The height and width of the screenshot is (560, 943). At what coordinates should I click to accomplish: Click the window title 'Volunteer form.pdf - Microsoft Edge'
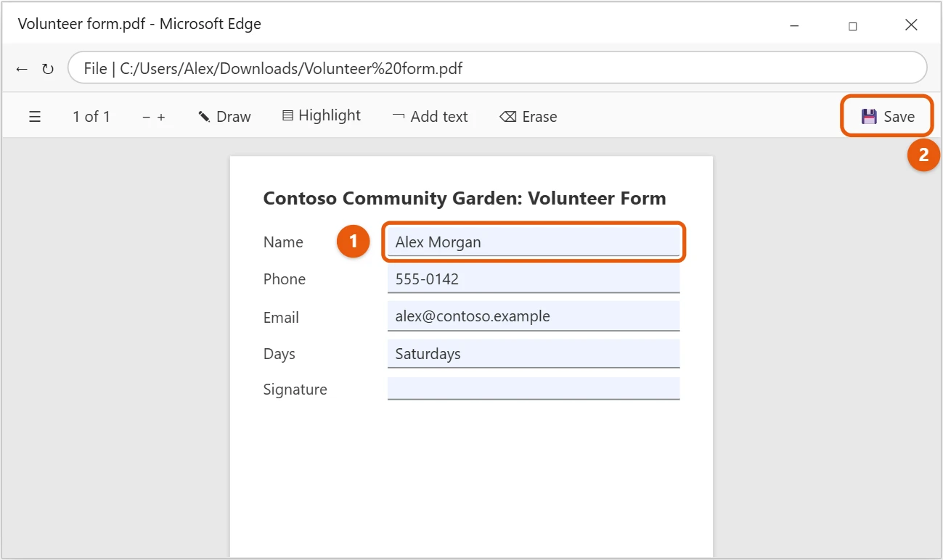coord(139,24)
